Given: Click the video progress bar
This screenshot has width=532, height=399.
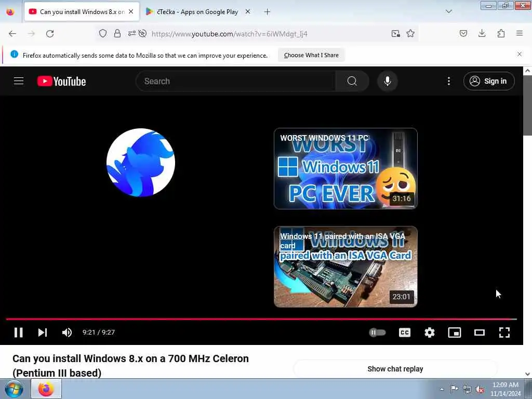Looking at the screenshot, I should [x=261, y=320].
